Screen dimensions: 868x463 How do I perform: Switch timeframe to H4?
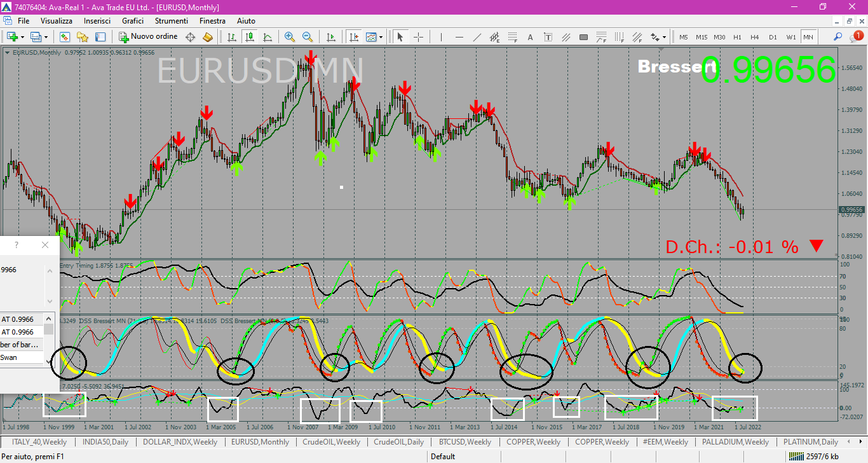point(755,37)
